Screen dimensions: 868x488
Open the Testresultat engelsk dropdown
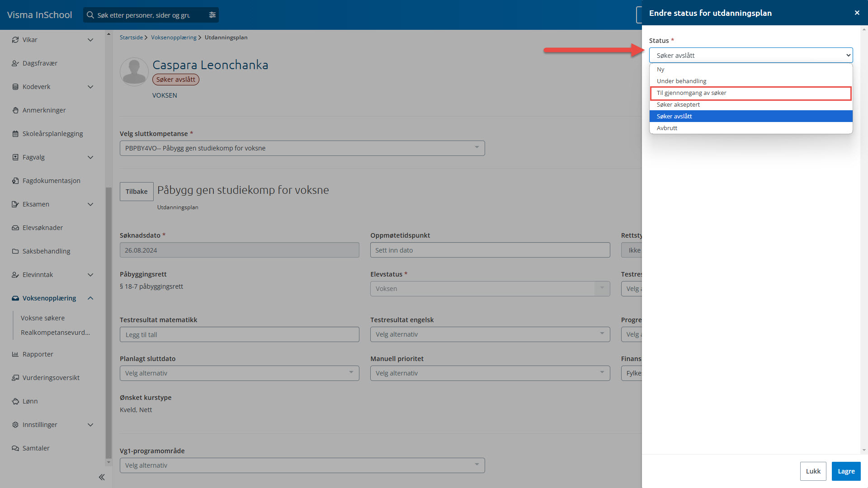(490, 334)
